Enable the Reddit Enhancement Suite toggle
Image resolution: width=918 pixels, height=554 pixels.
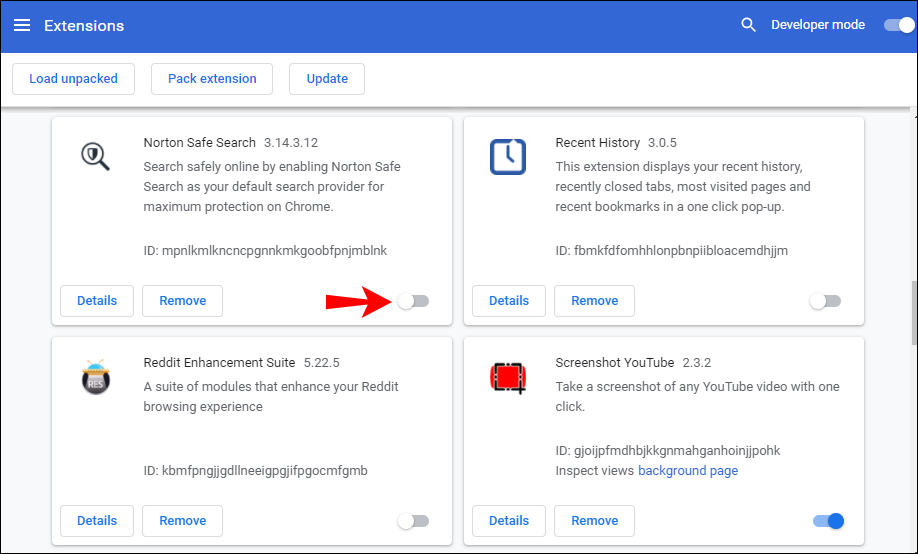[413, 521]
